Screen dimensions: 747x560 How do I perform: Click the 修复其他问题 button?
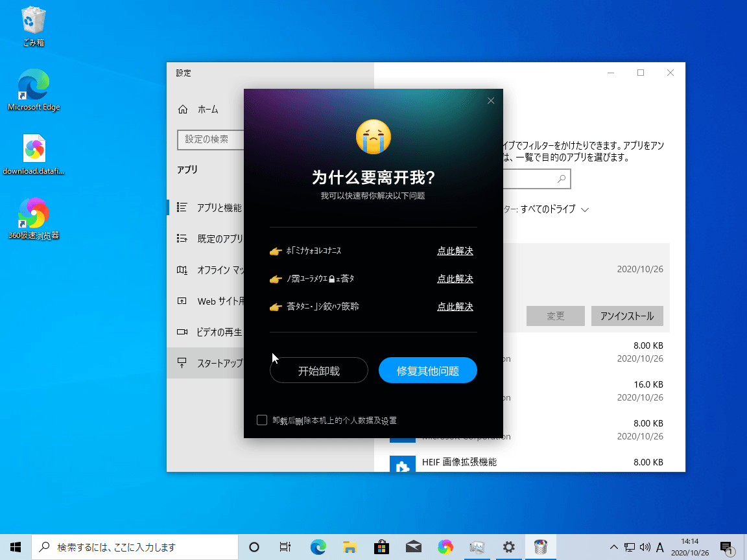pyautogui.click(x=428, y=371)
